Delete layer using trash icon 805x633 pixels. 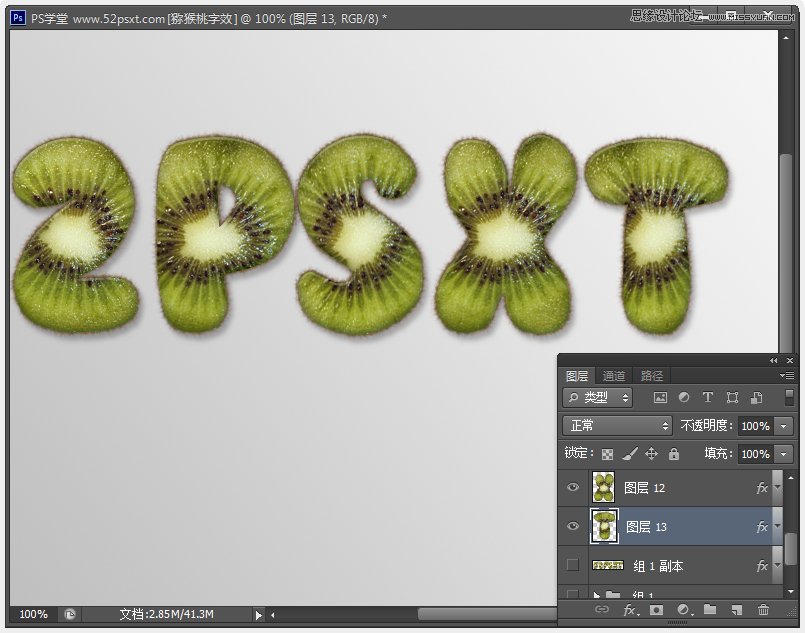764,609
